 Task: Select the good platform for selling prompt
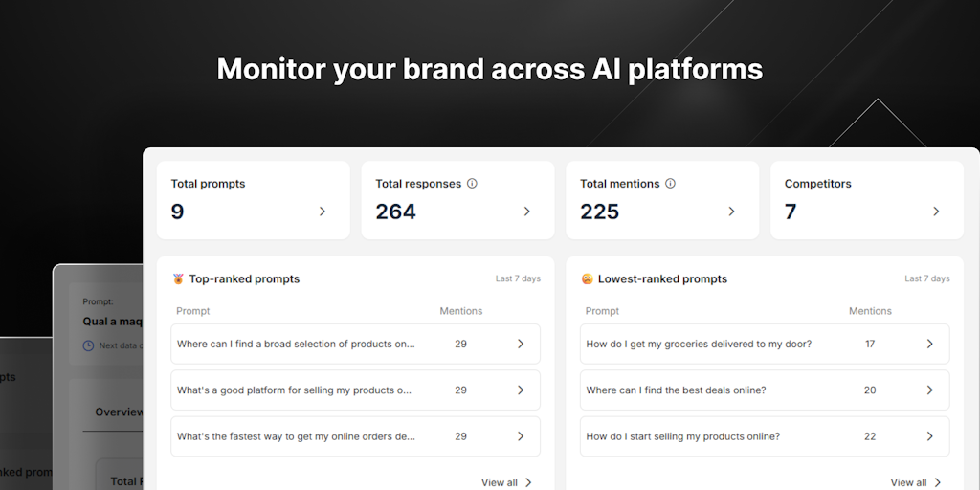click(x=294, y=390)
